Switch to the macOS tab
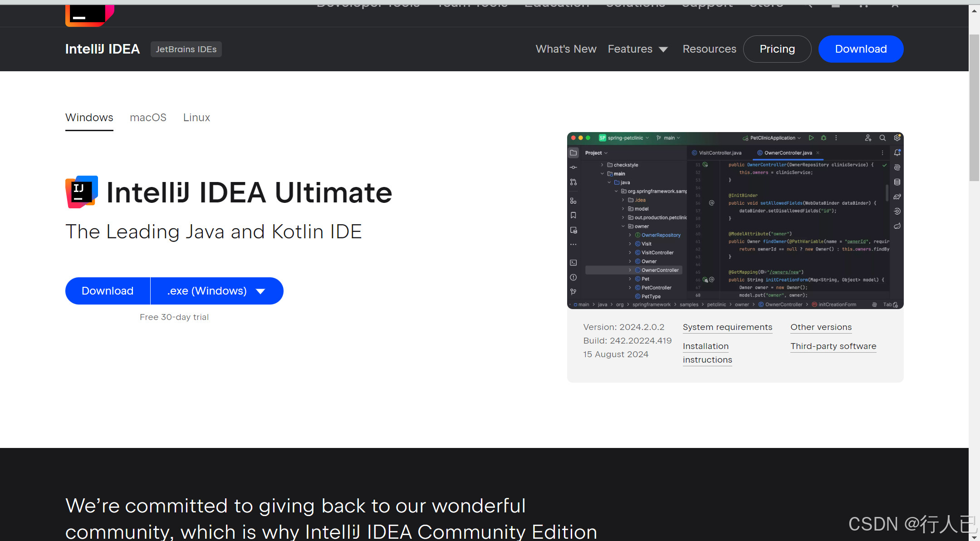The image size is (980, 541). point(148,118)
